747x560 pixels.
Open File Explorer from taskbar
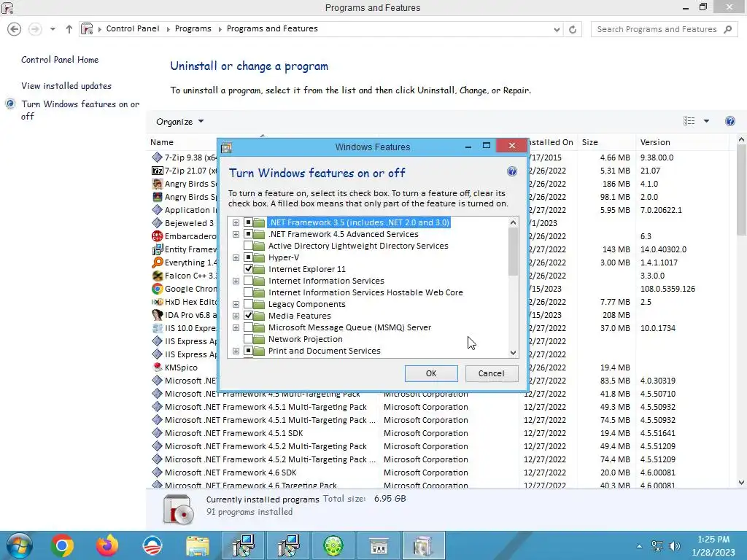198,545
